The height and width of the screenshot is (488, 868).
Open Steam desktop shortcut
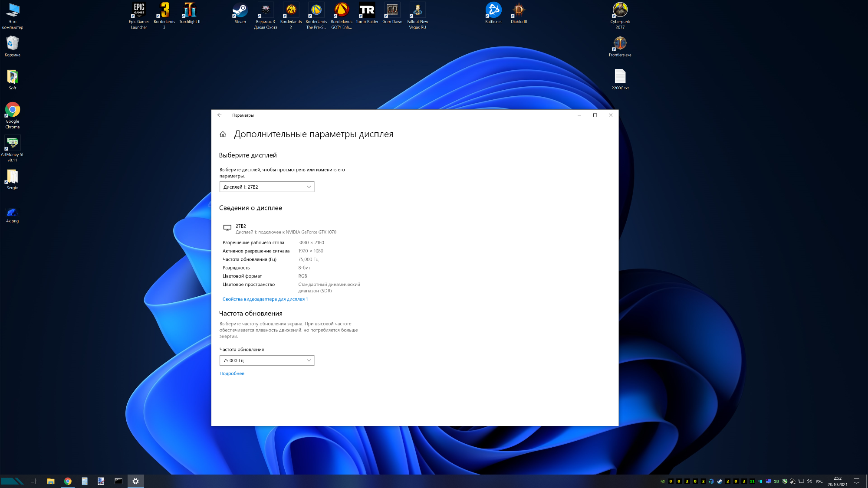240,10
